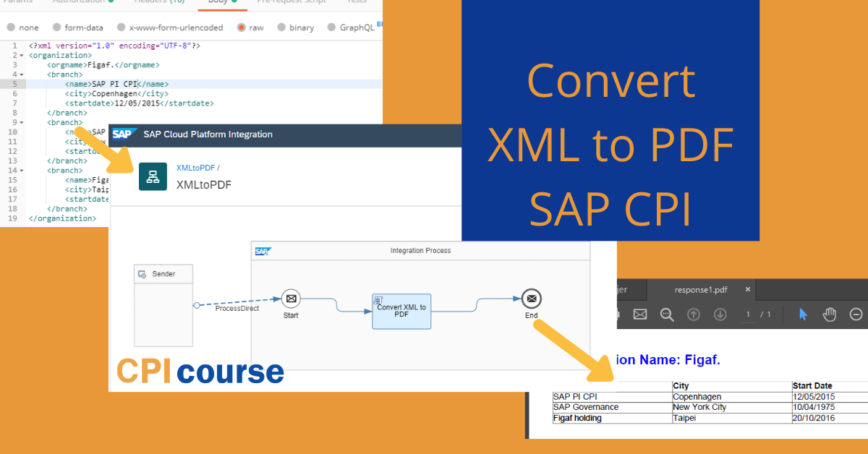This screenshot has height=454, width=868.
Task: Open the Headers (10) tab
Action: tap(158, 2)
